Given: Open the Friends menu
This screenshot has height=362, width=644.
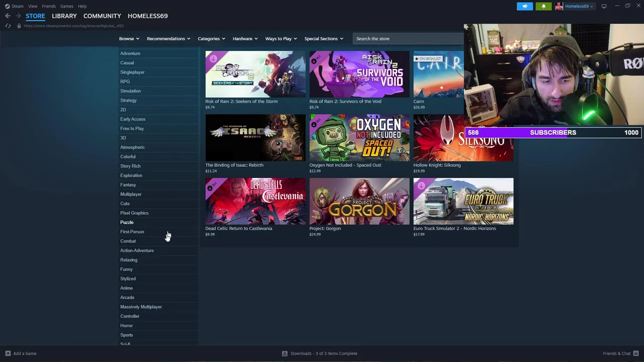Looking at the screenshot, I should (x=49, y=6).
